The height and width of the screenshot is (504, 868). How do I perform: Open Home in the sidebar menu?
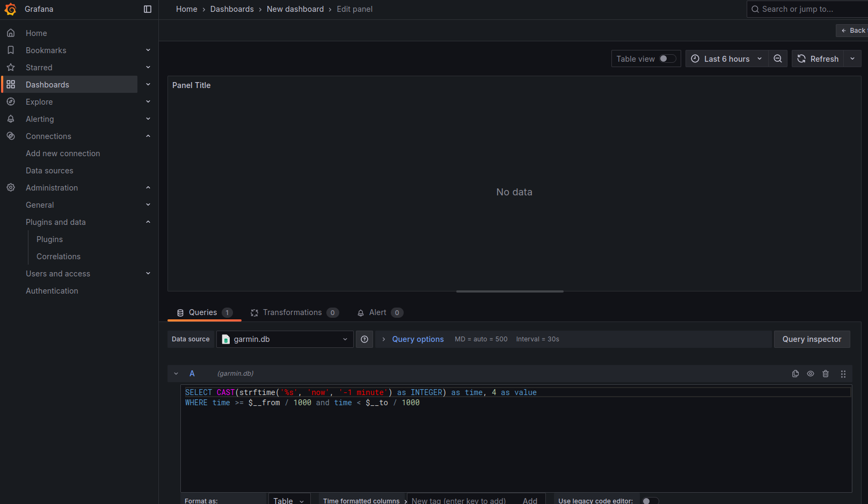click(x=37, y=33)
